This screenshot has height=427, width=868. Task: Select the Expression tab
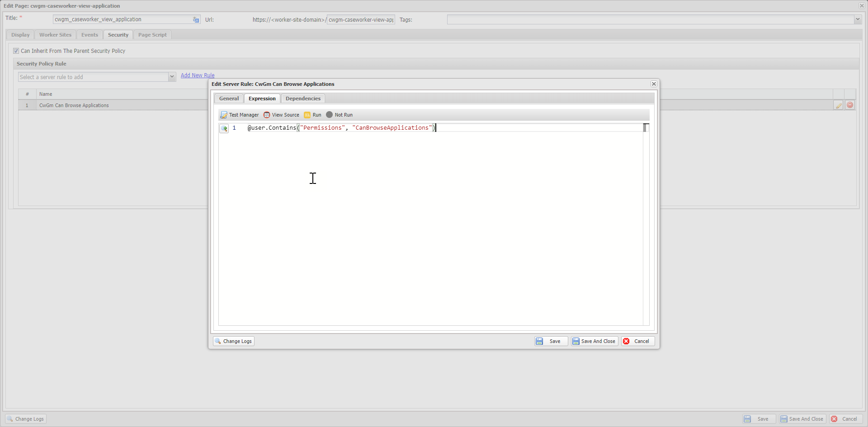(262, 99)
